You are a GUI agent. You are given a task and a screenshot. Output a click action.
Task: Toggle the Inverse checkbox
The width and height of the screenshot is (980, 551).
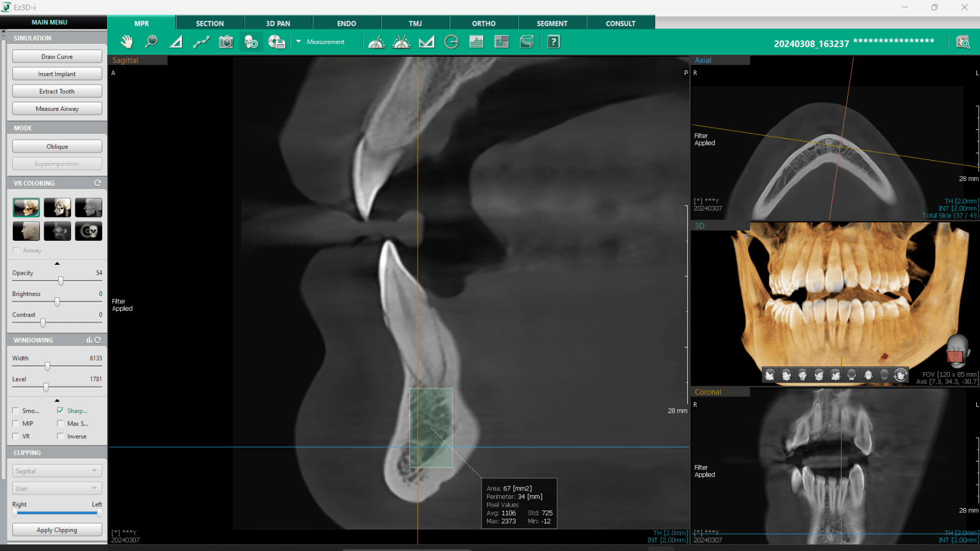[x=60, y=436]
